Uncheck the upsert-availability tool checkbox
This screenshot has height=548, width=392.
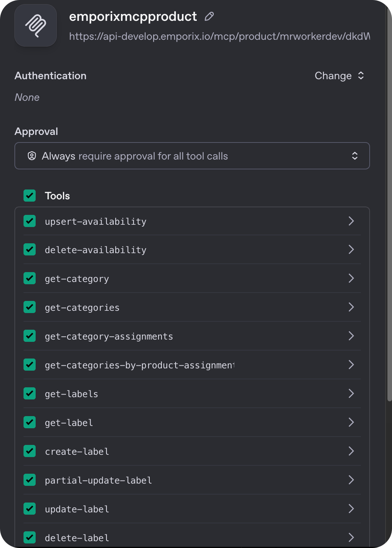pos(30,221)
